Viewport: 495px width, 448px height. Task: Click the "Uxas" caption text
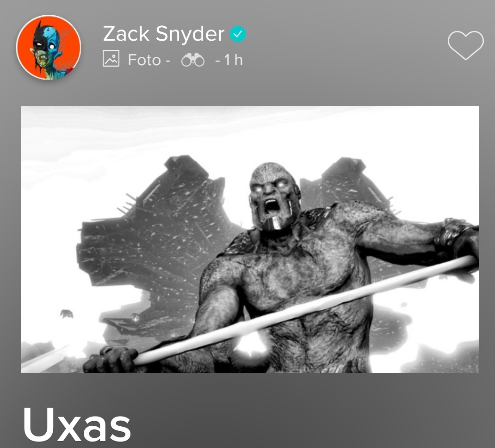coord(77,425)
